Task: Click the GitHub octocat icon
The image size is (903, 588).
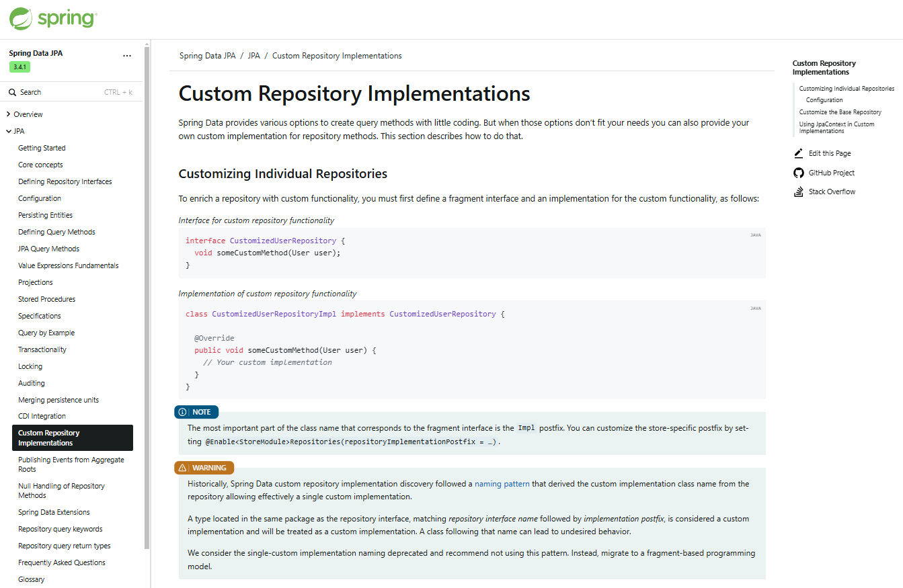Action: 799,173
